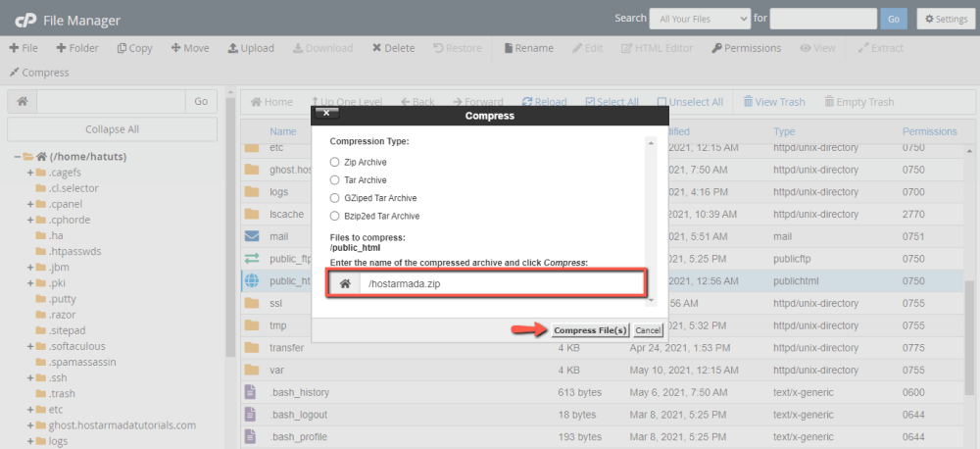
Task: Select .trash in the folder tree
Action: click(x=61, y=393)
